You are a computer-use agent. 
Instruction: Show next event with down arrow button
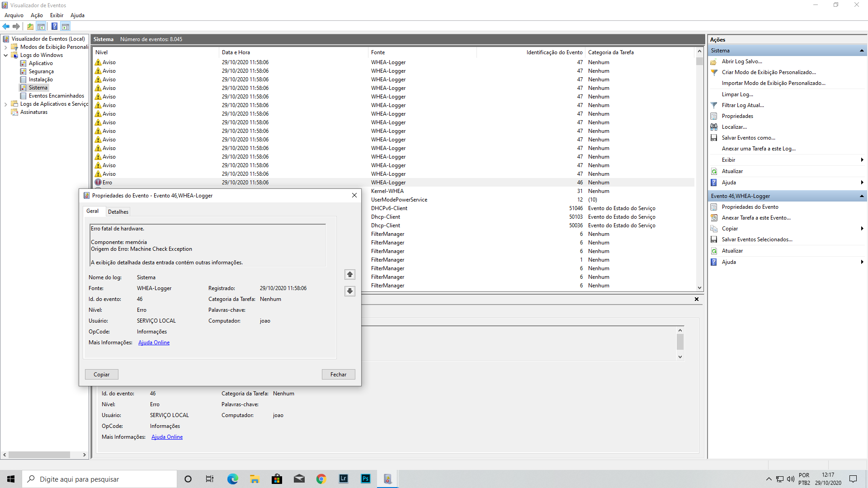click(x=350, y=291)
